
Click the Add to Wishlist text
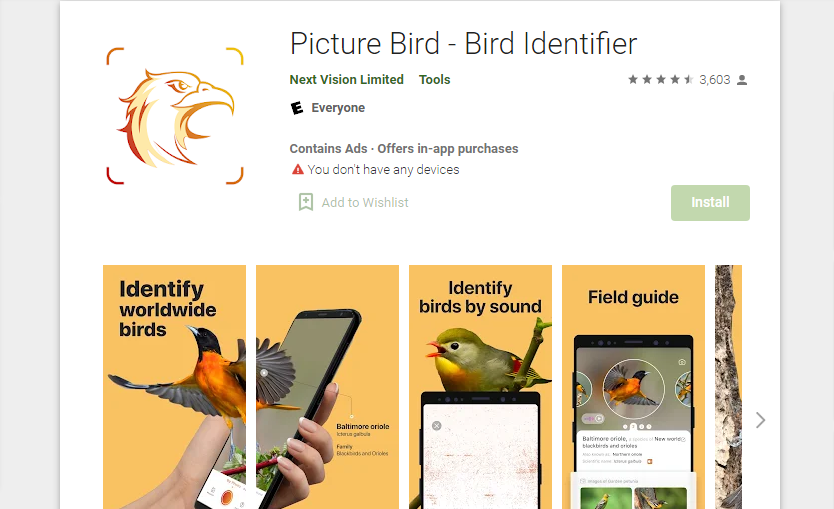click(365, 203)
